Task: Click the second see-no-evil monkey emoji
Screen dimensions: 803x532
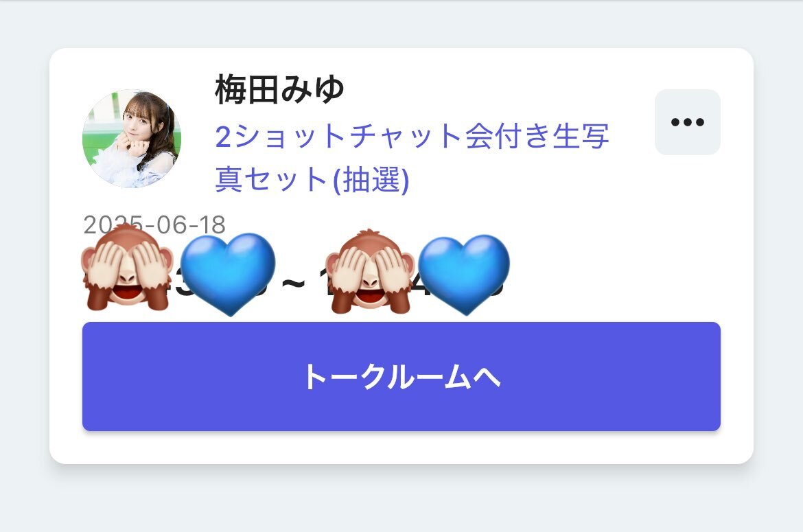Action: click(x=369, y=271)
